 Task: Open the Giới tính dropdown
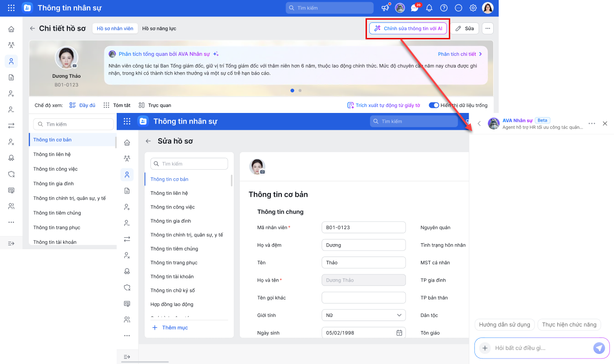click(364, 316)
